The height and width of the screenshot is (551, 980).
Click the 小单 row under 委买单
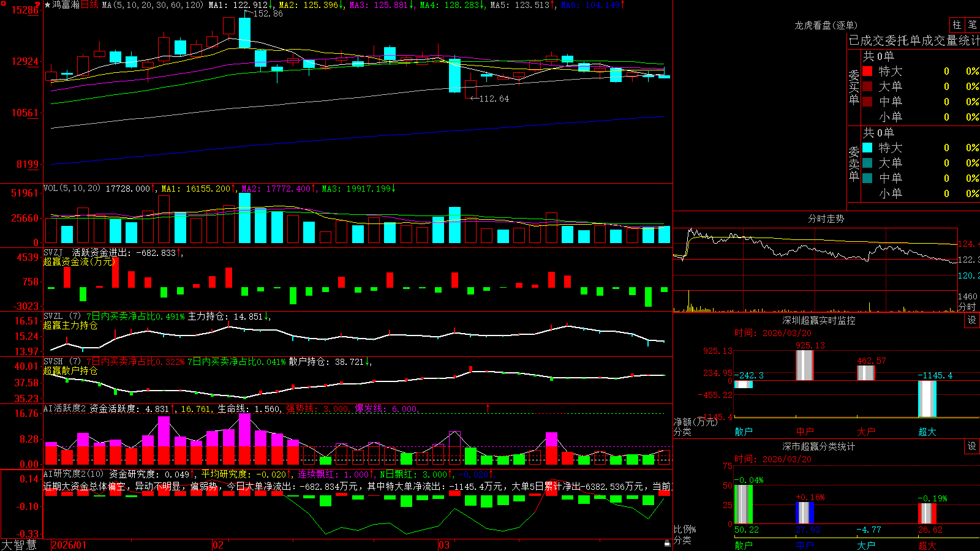[x=921, y=117]
